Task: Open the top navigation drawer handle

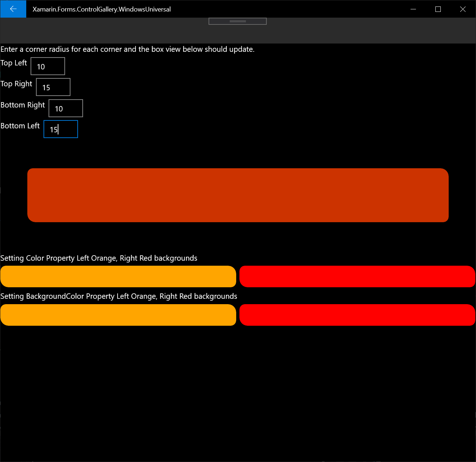Action: pyautogui.click(x=237, y=21)
